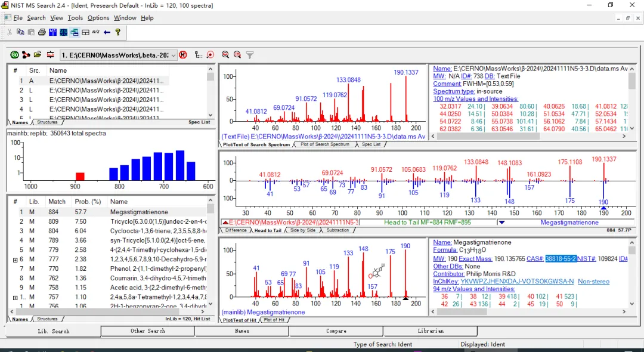Viewport: 644px width, 352px height.
Task: Click the red circled H icon
Action: (x=183, y=55)
